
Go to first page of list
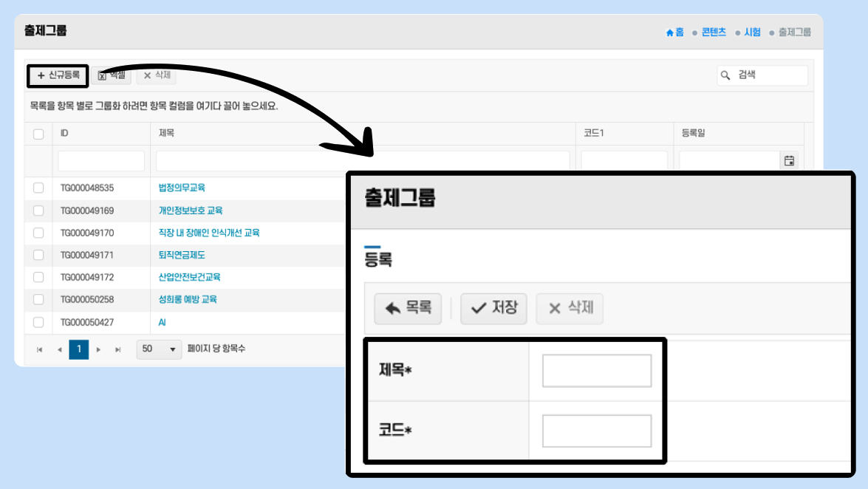pyautogui.click(x=40, y=349)
